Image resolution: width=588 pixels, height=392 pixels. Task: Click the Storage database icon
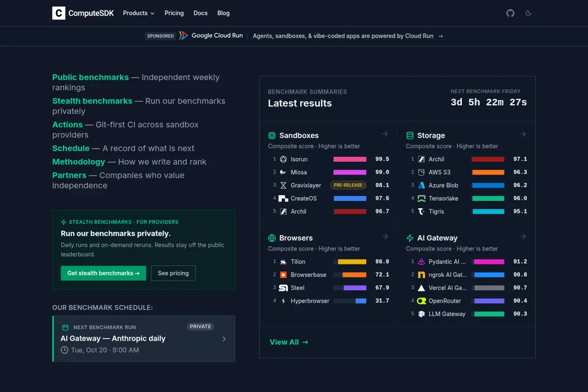[x=410, y=135]
